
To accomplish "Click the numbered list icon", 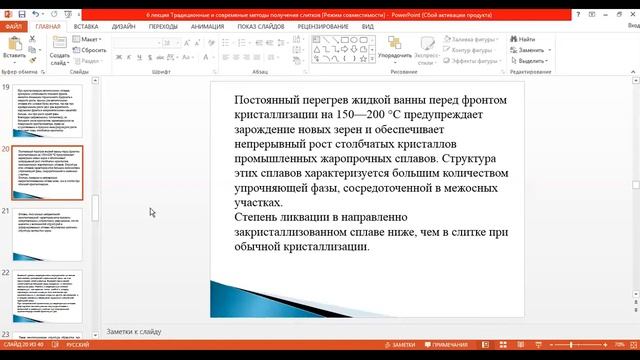I will (x=242, y=43).
